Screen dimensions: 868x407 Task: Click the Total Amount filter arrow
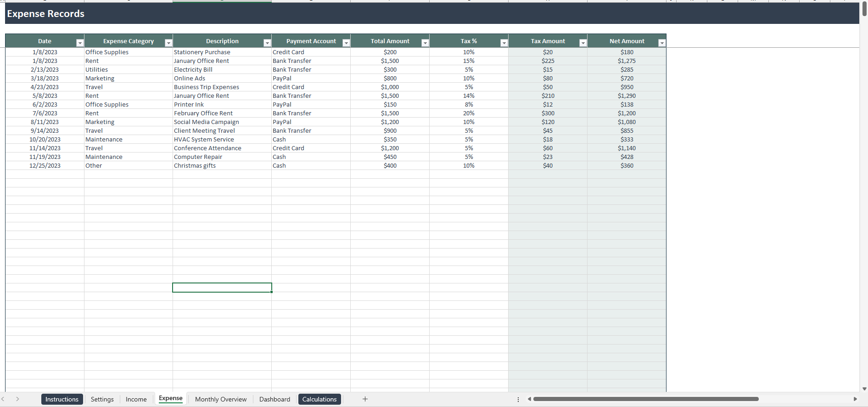coord(425,43)
